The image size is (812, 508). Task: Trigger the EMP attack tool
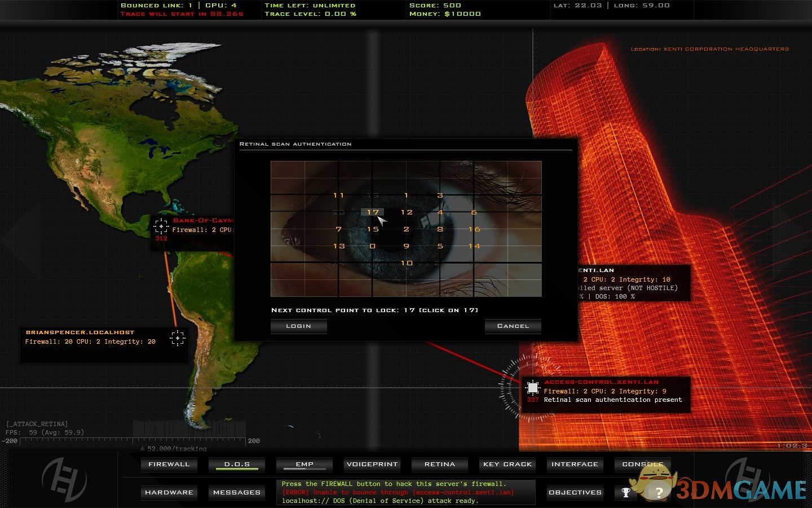(304, 464)
